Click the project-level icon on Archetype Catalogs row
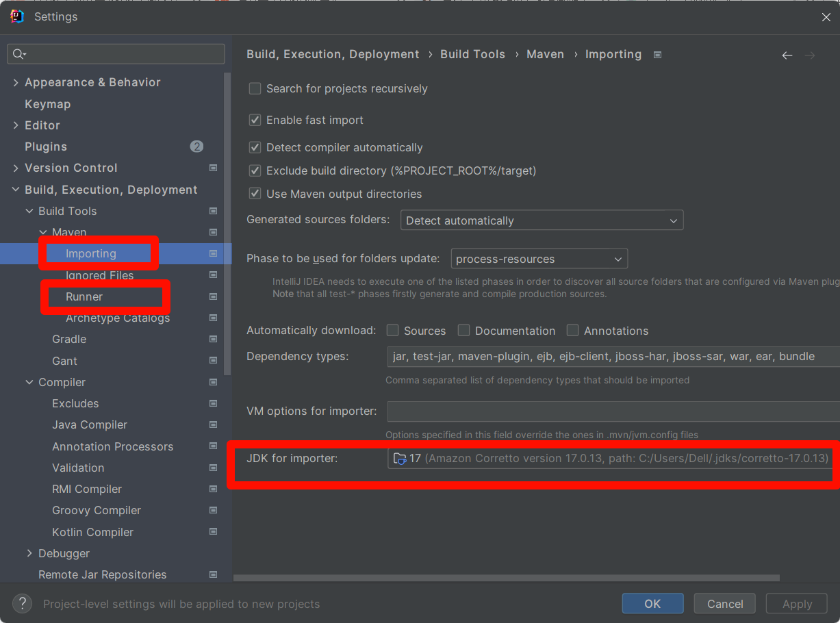 click(214, 318)
